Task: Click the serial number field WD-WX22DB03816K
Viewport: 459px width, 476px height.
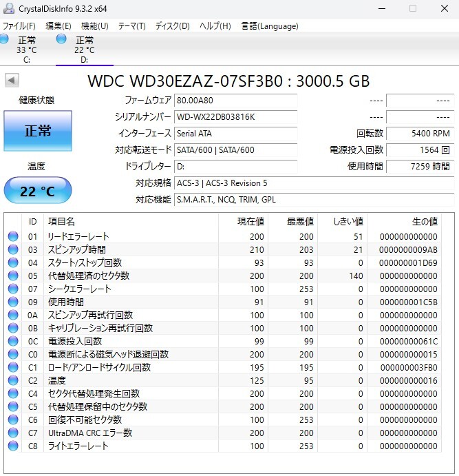Action: coord(235,117)
